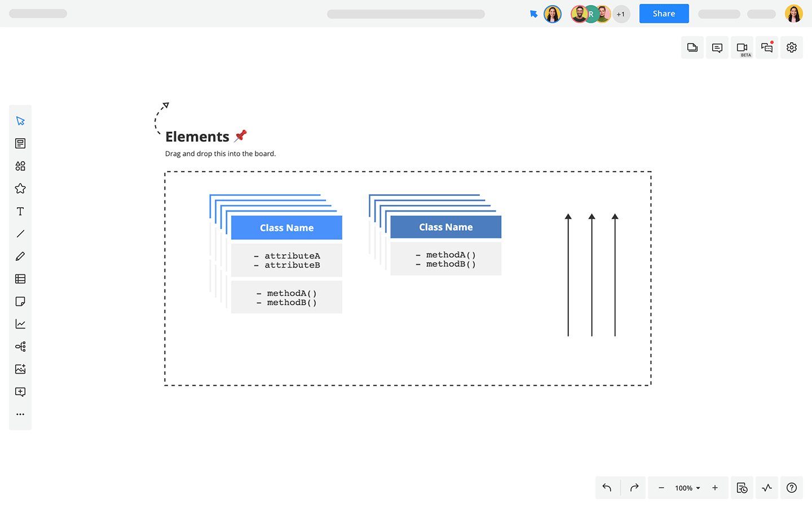
Task: Click the +1 collaborators overflow badge
Action: (x=621, y=14)
